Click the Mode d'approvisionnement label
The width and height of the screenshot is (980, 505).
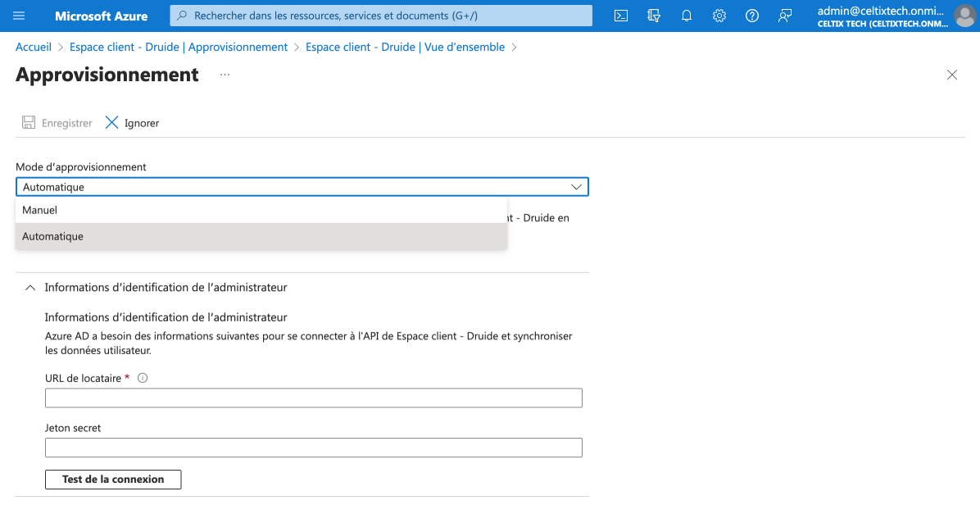coord(81,167)
